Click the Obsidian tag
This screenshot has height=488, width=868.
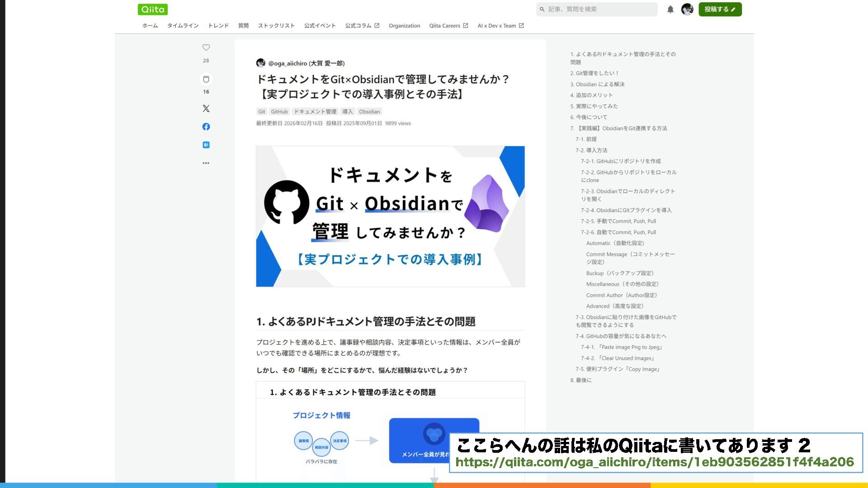[x=369, y=112]
